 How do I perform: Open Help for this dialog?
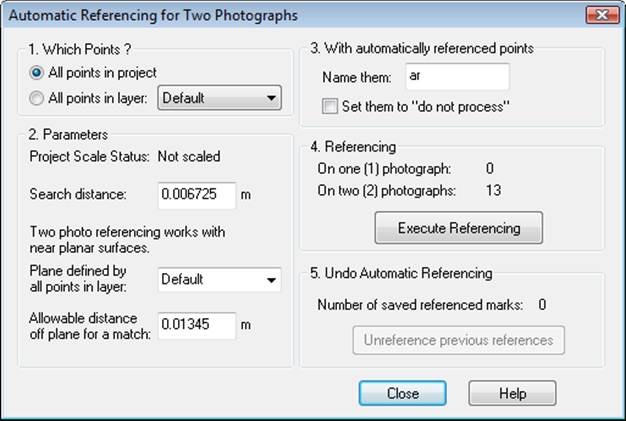coord(512,393)
